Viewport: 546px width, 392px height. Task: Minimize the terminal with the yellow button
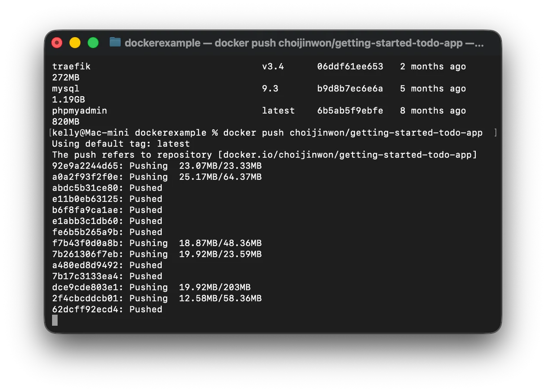(x=75, y=42)
